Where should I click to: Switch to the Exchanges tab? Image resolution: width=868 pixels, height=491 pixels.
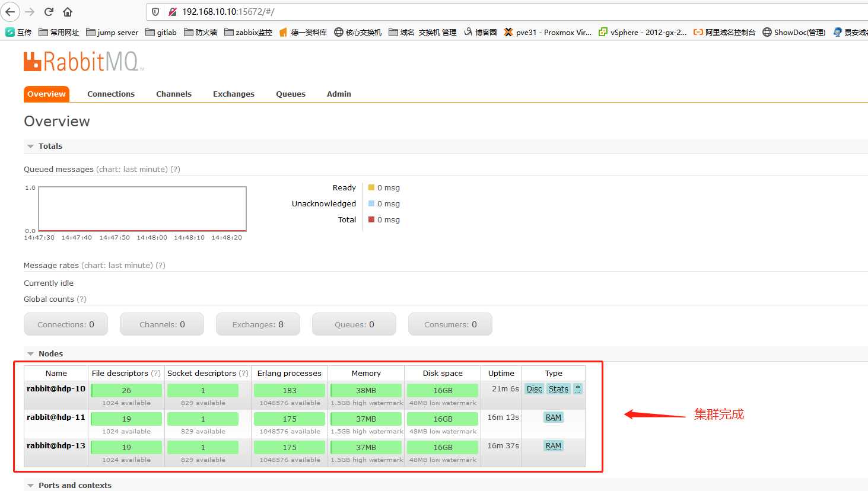[234, 94]
